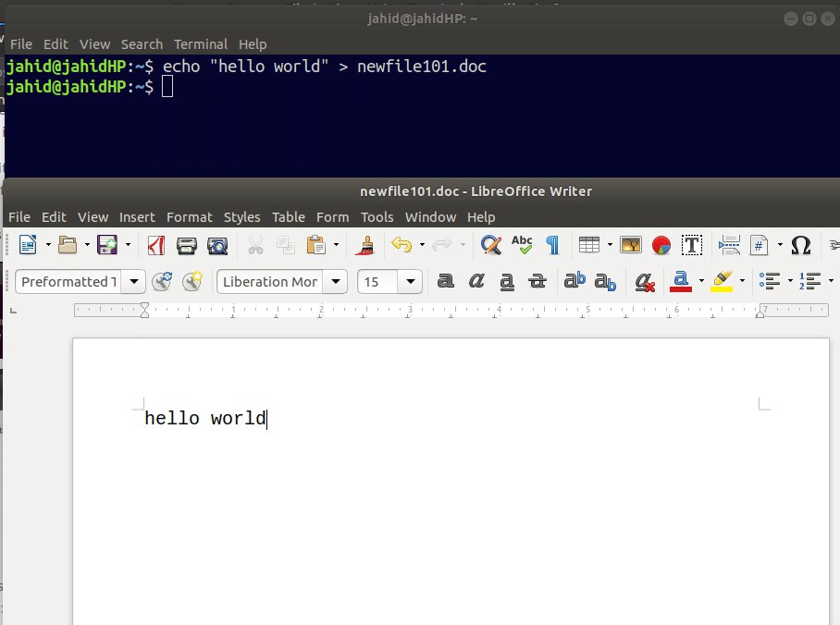This screenshot has height=625, width=840.
Task: Click the Copy icon
Action: [x=286, y=245]
